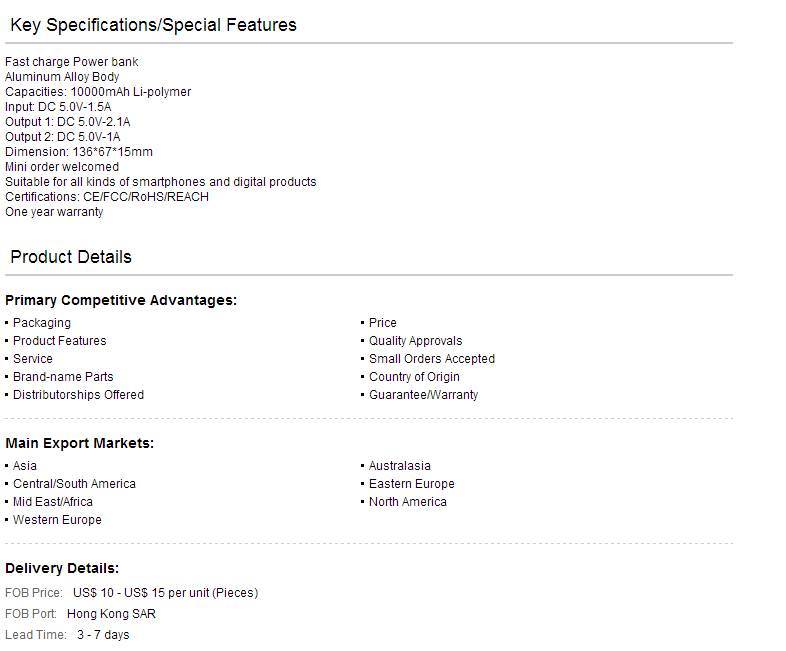Select Quality Approvals item
The width and height of the screenshot is (786, 651).
click(x=416, y=341)
